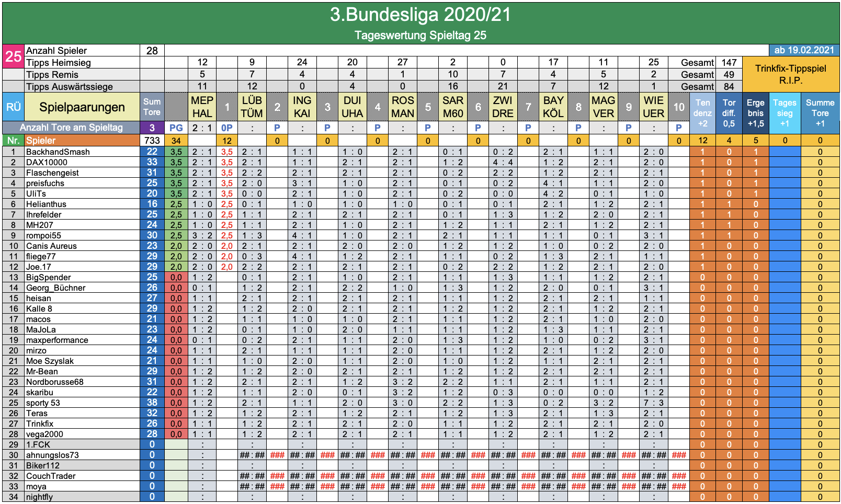Click the SAR M60 match header

pyautogui.click(x=453, y=107)
